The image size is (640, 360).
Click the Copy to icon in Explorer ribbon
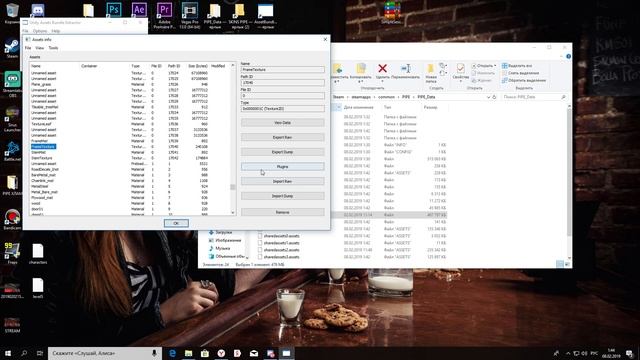pos(361,68)
